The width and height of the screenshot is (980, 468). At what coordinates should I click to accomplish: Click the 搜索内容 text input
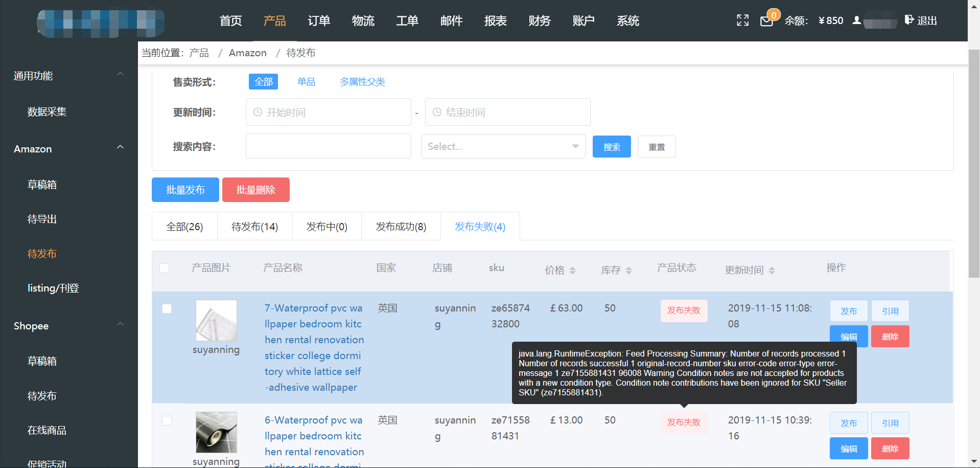[329, 146]
